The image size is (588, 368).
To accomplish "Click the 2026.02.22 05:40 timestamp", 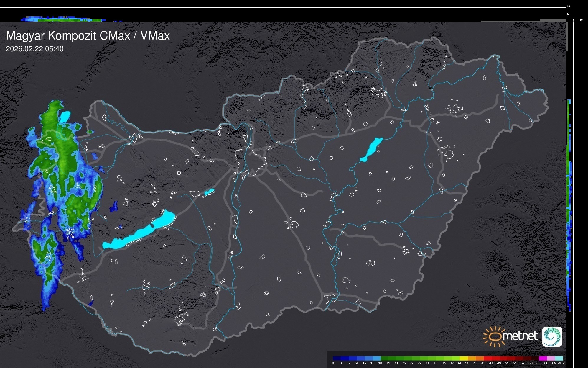I will (34, 49).
